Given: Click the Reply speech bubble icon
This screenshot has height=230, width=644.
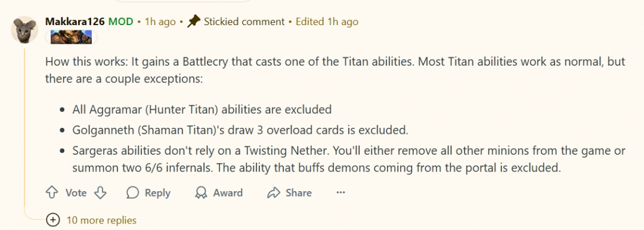Looking at the screenshot, I should coord(132,192).
